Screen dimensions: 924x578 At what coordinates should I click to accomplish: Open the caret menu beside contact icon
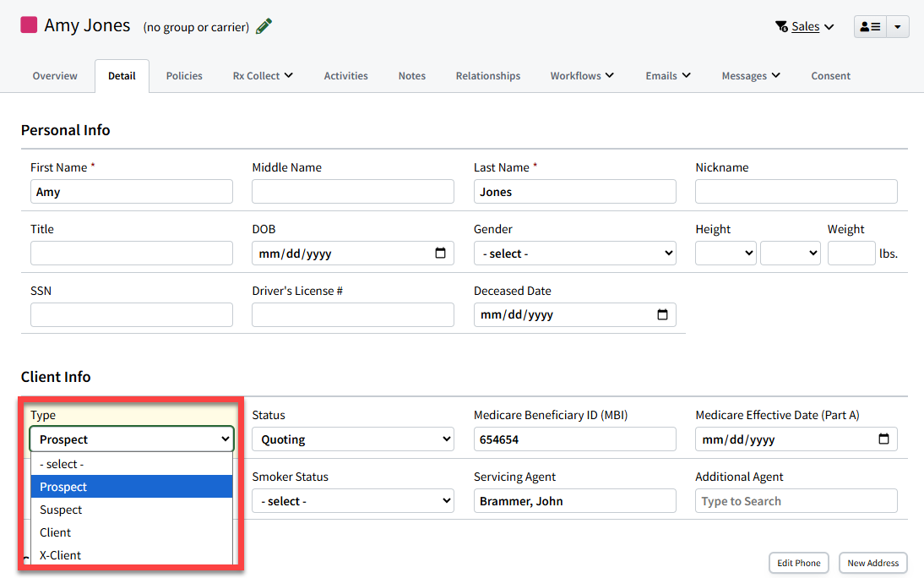(x=898, y=26)
